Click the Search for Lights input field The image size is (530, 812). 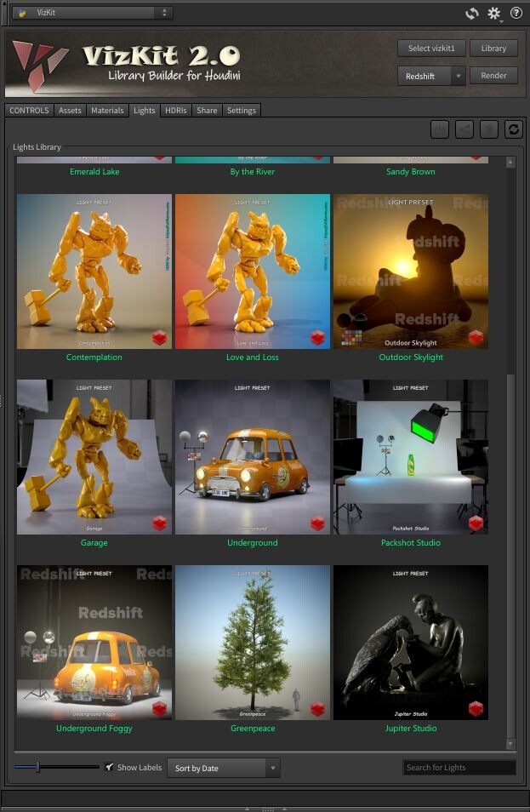[459, 768]
